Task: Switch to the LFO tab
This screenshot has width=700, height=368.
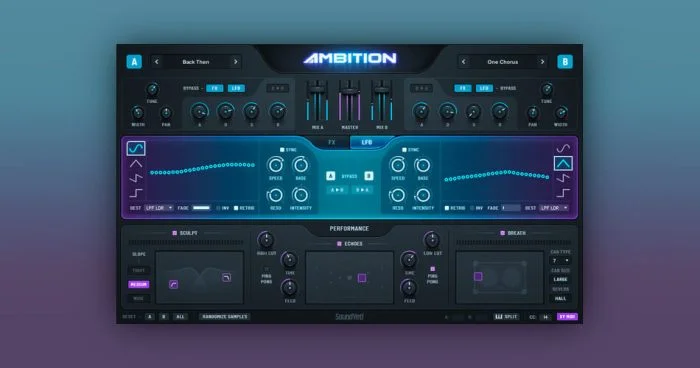Action: 367,142
